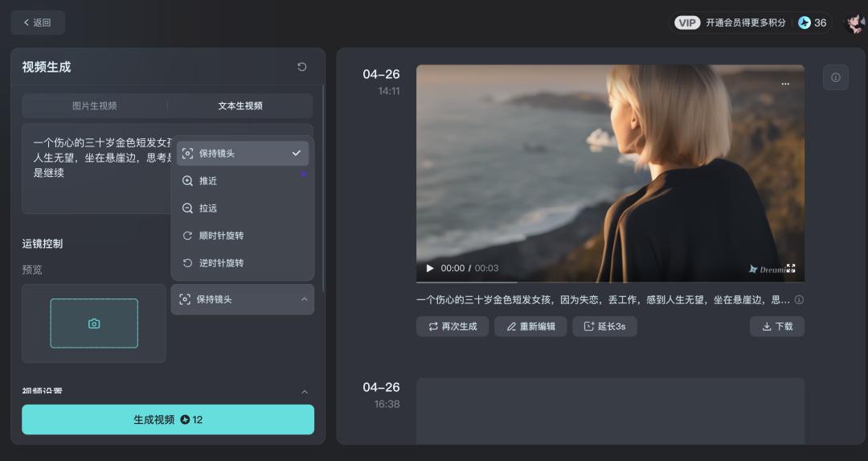Open the info icon right of video
Viewport: 868px width, 461px height.
tap(835, 77)
